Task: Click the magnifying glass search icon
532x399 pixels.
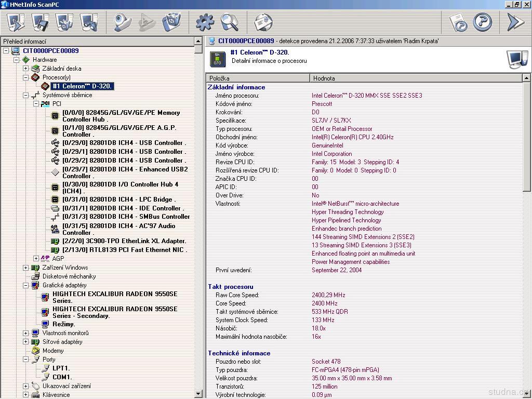Action: click(229, 22)
